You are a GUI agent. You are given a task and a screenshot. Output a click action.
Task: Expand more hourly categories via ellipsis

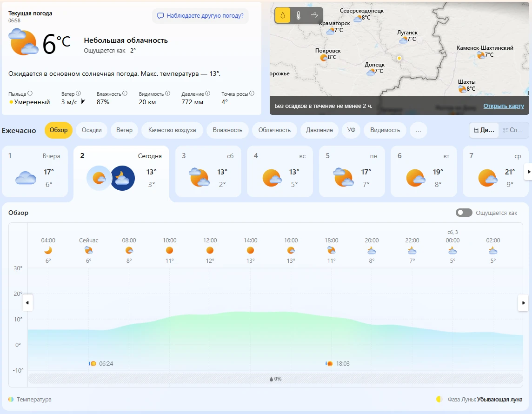click(x=419, y=130)
